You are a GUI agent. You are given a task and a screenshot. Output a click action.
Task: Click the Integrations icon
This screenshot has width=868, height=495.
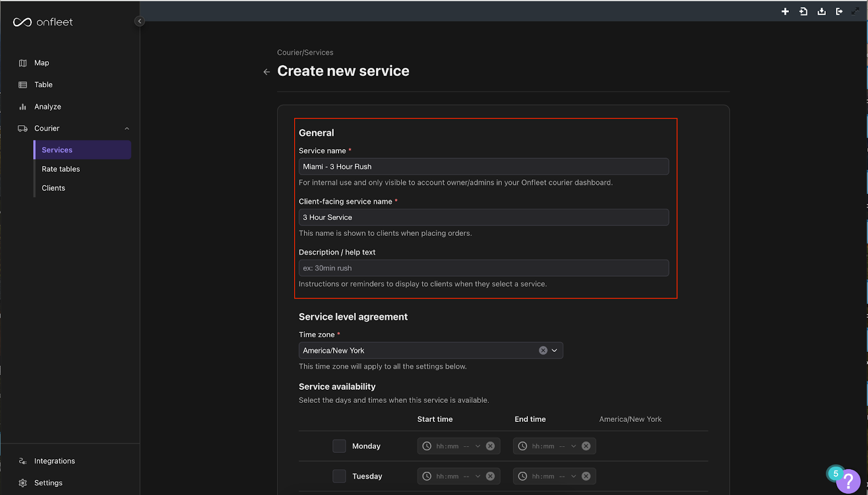coord(23,461)
